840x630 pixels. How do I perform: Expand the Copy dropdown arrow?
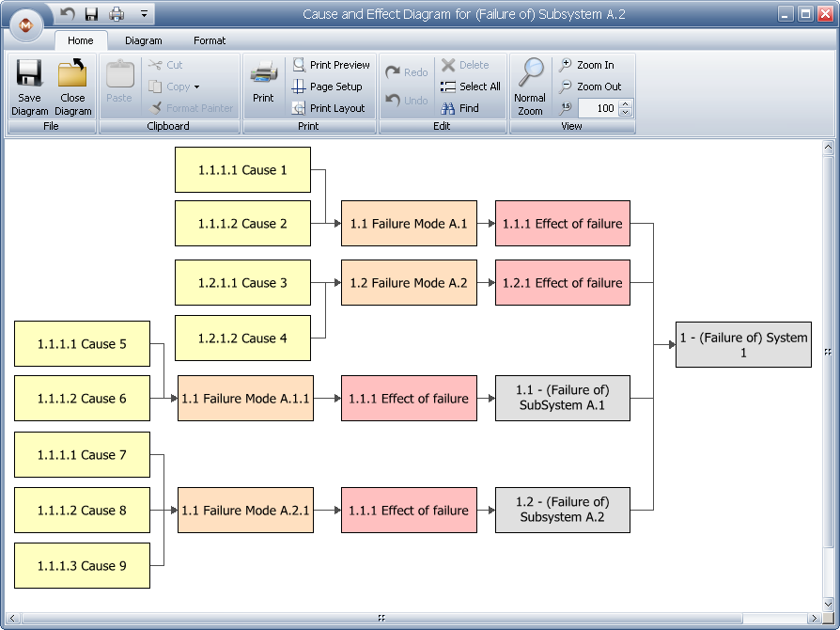[x=196, y=87]
